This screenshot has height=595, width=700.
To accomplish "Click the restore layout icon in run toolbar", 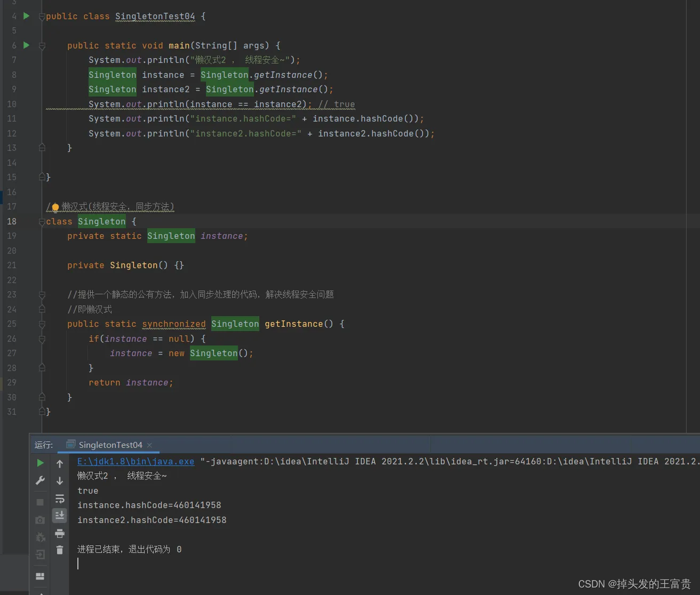I will coord(40,576).
